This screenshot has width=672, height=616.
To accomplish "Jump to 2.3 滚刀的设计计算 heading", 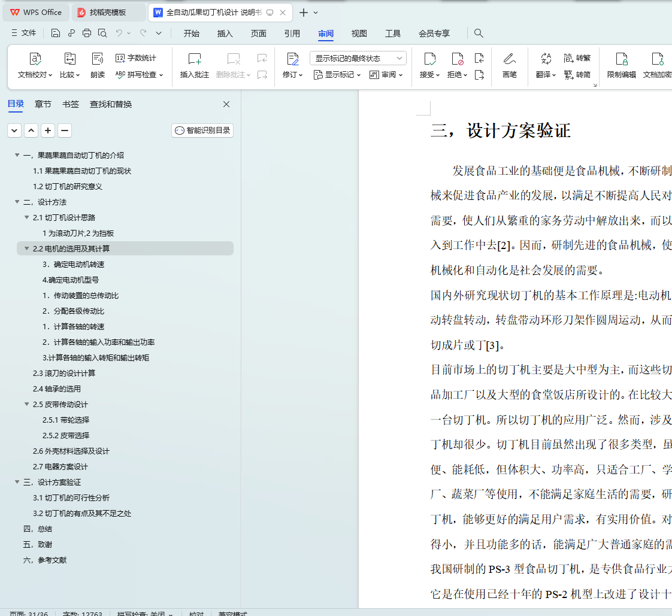I will pyautogui.click(x=64, y=373).
